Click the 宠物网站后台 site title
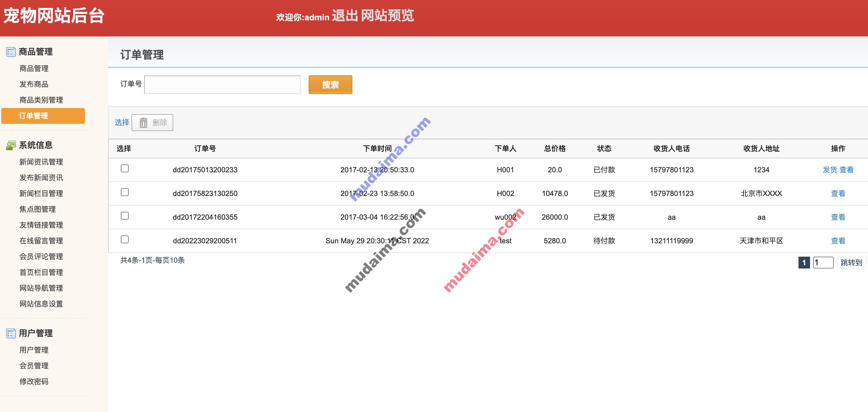 tap(54, 16)
